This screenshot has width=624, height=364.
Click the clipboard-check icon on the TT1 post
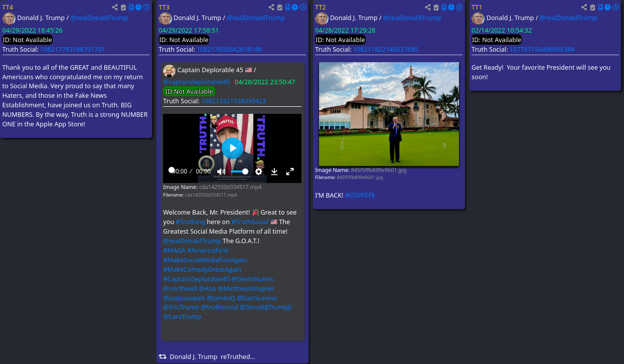(x=593, y=8)
